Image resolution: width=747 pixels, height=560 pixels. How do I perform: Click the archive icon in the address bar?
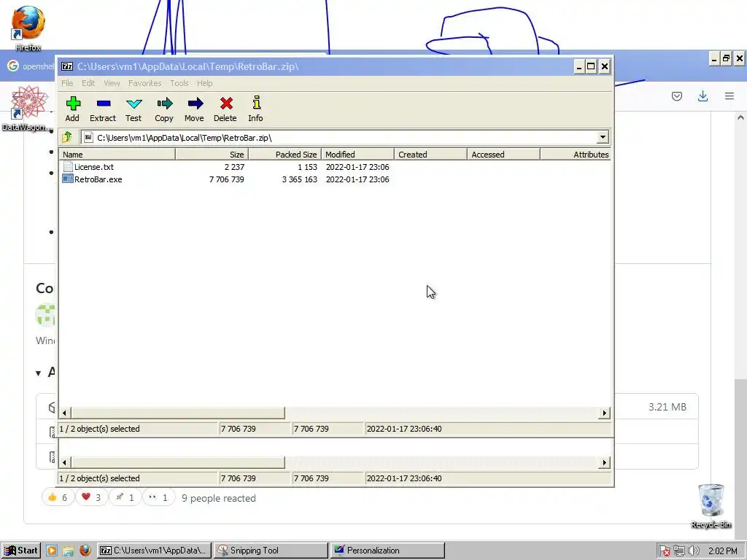pos(88,137)
